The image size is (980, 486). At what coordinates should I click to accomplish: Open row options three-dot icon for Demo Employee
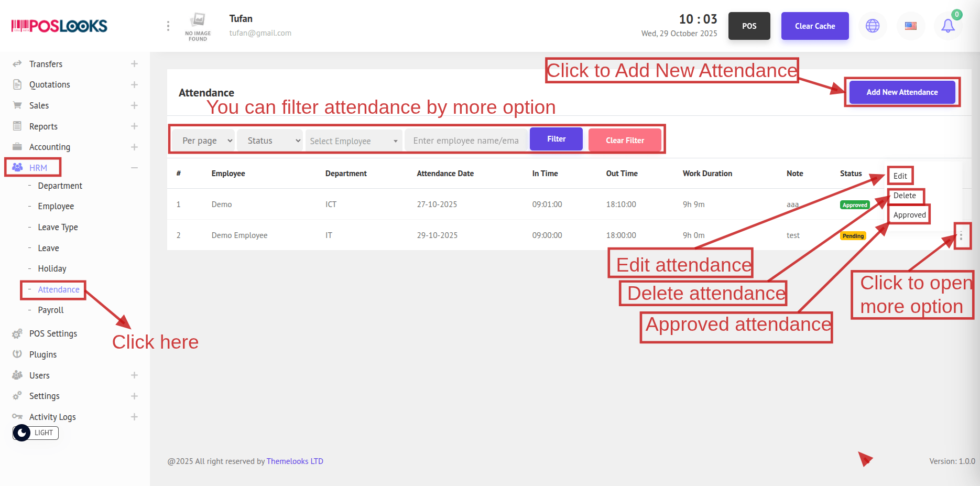pos(961,236)
